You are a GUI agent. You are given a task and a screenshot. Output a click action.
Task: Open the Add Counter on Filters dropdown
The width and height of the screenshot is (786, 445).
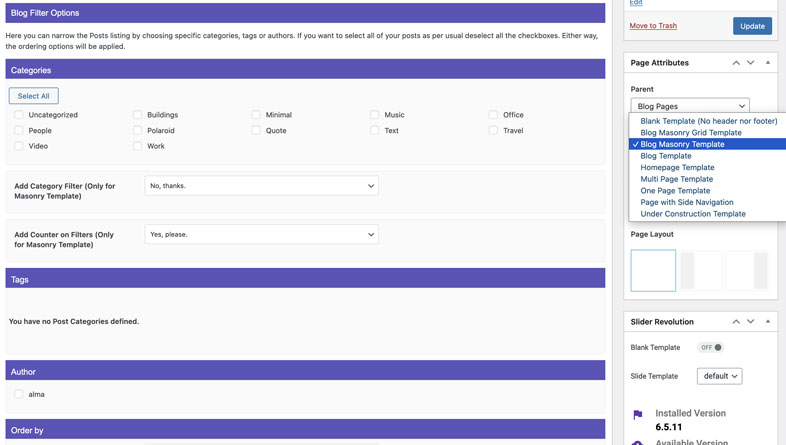coord(261,235)
